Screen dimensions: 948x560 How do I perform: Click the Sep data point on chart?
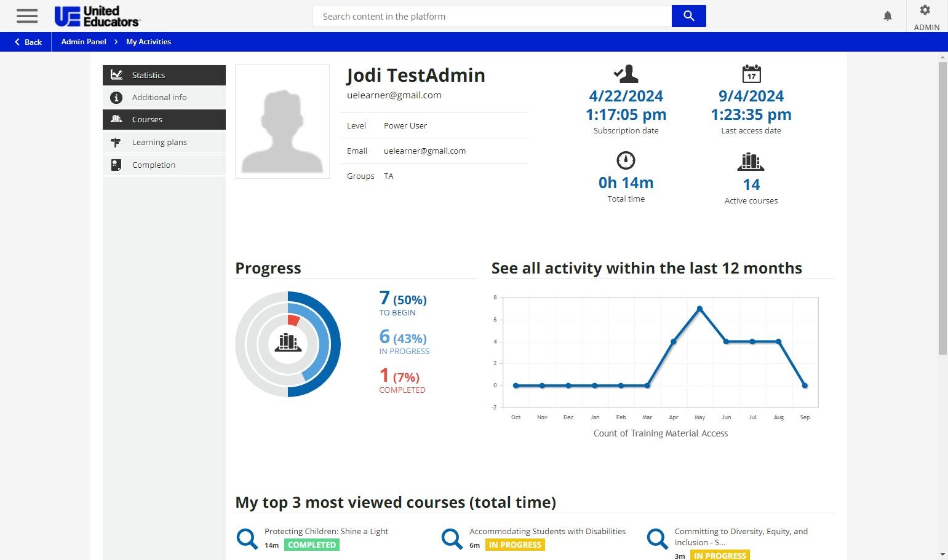[x=805, y=385]
